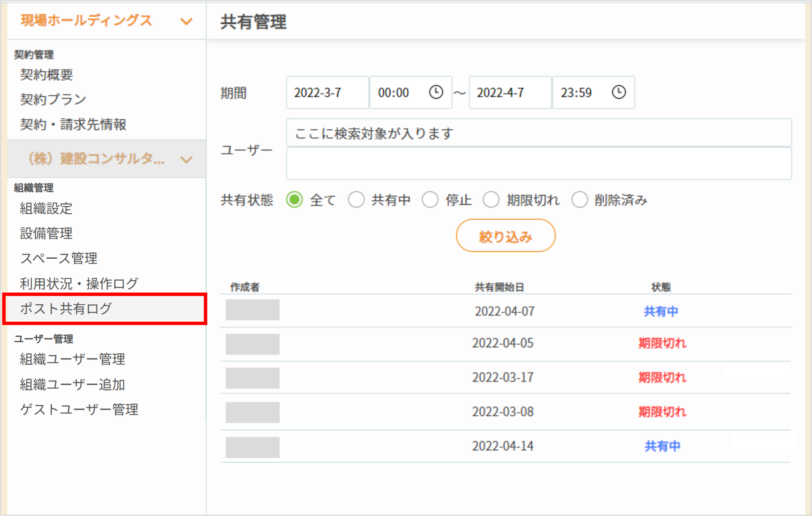812x516 pixels.
Task: Select 期限切れ radio button
Action: pos(491,200)
